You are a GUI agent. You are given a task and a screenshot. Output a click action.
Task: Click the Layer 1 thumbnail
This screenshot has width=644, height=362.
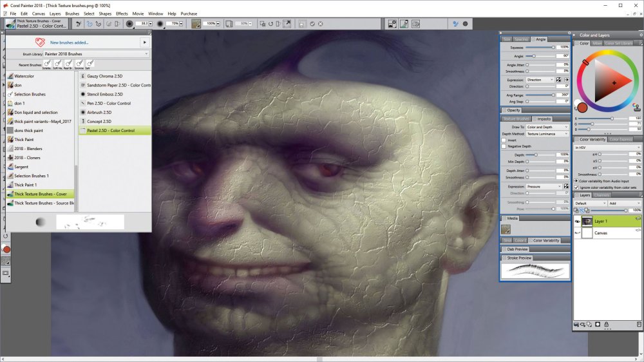click(587, 222)
